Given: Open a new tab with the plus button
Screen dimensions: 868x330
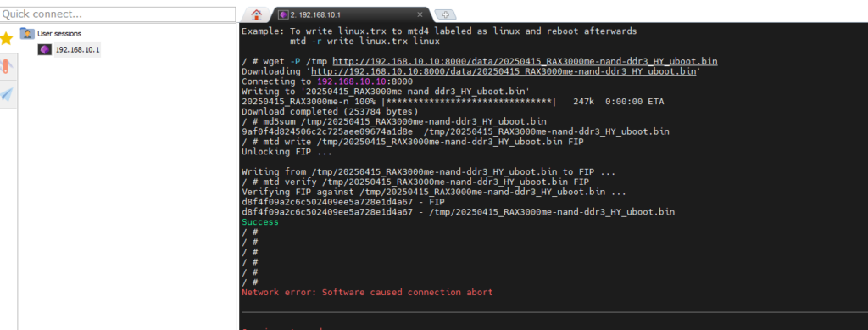Looking at the screenshot, I should click(x=446, y=15).
